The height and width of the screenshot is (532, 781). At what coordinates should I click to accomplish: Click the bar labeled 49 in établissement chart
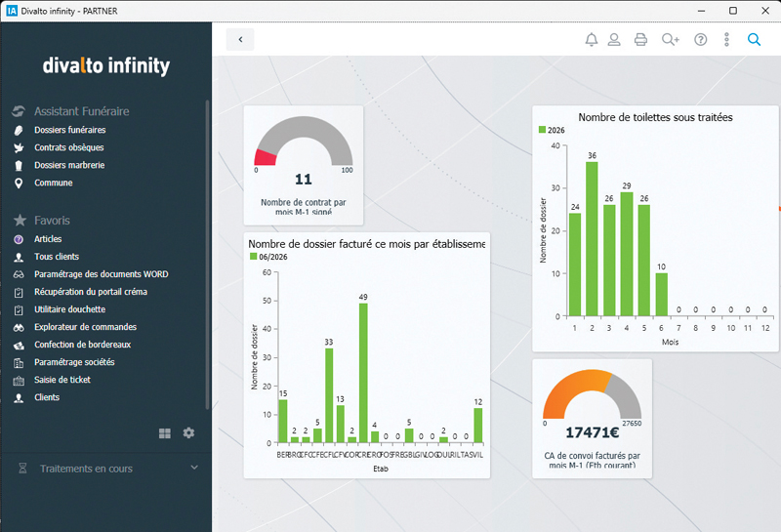363,373
